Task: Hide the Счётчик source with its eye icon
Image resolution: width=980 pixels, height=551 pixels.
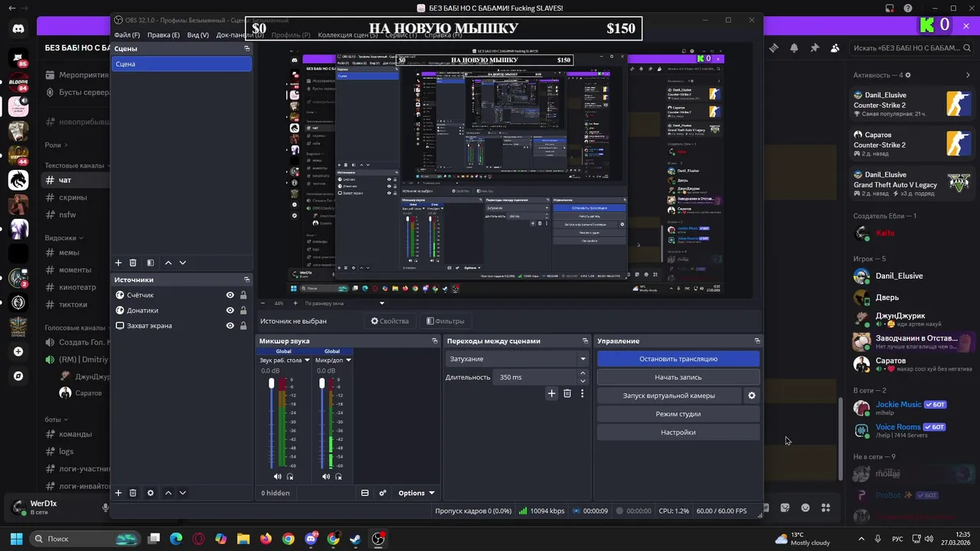Action: [x=230, y=295]
